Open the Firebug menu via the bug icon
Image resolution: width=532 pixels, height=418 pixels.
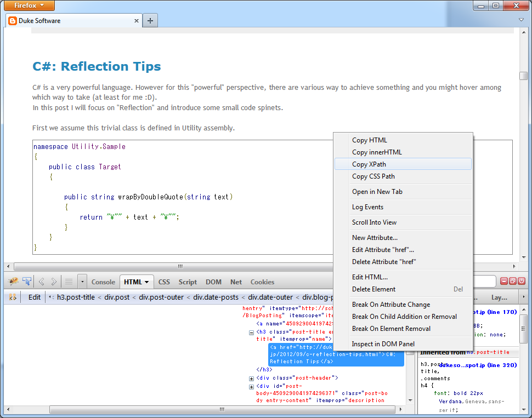click(x=13, y=282)
